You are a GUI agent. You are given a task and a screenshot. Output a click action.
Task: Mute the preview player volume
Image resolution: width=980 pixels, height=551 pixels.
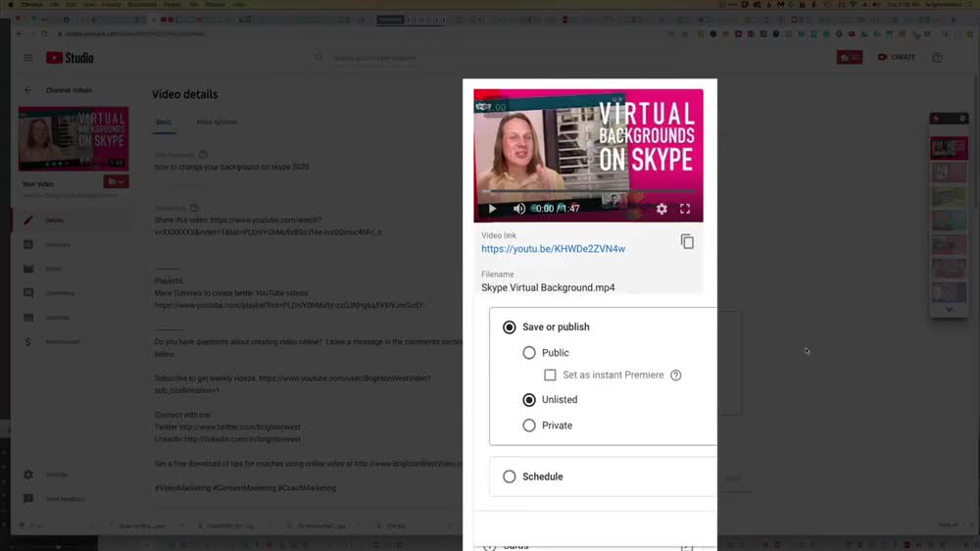click(518, 209)
